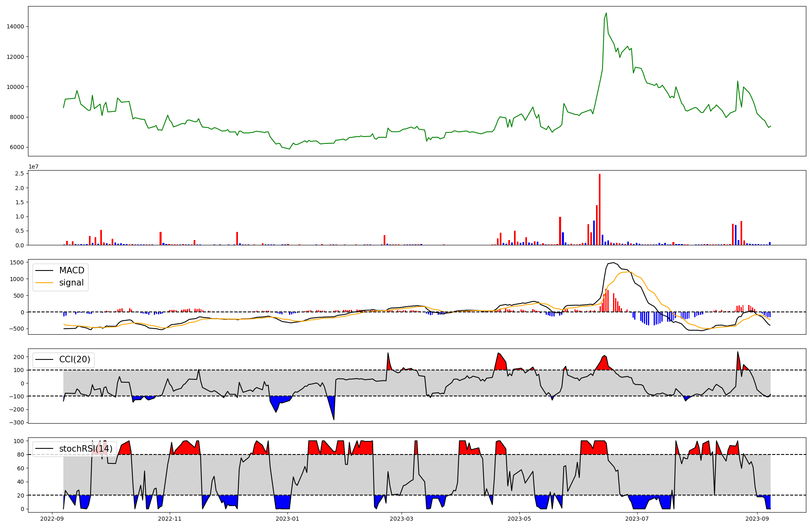The image size is (812, 528).
Task: Click the 14000 price axis label
Action: pos(15,27)
